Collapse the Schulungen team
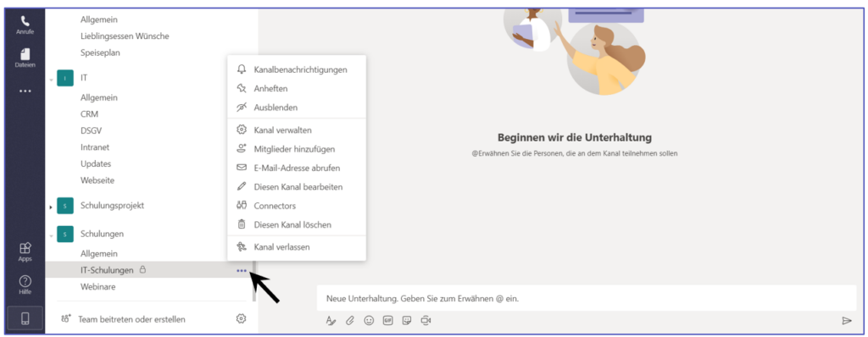Viewport: 868px width, 337px height. pyautogui.click(x=51, y=235)
